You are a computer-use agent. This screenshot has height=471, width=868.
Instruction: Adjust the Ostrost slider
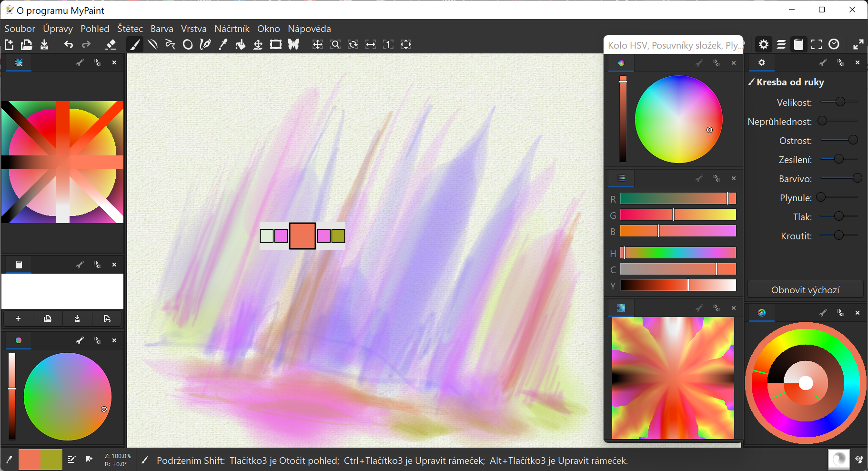click(839, 140)
